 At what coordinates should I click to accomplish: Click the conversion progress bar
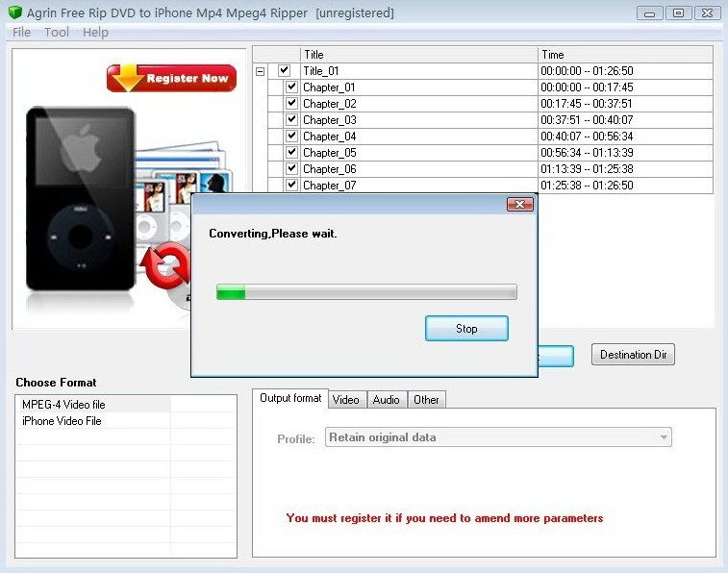[366, 292]
